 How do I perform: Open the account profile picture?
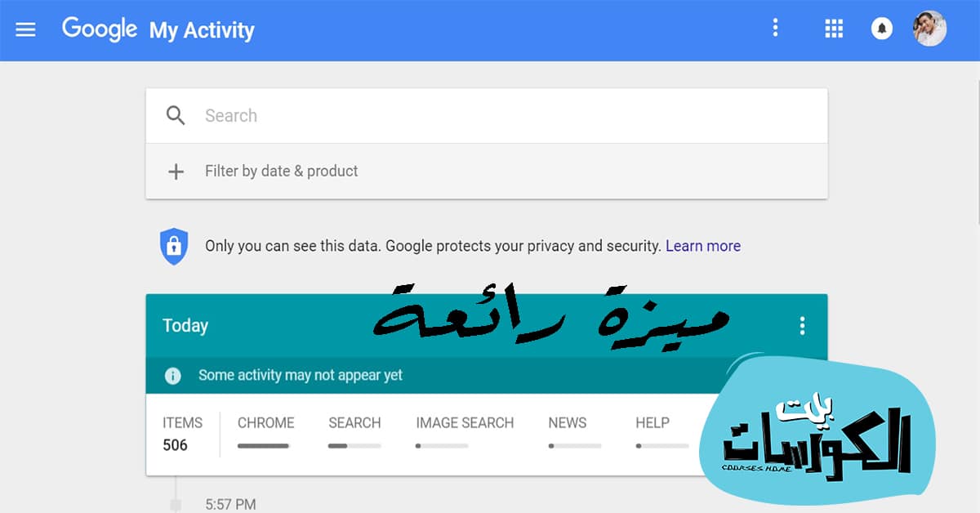coord(929,29)
